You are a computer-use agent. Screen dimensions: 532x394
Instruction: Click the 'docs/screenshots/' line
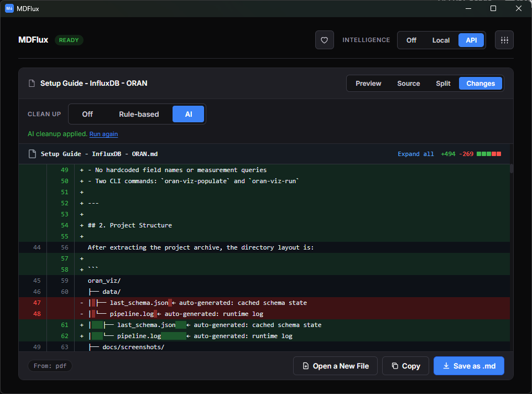click(x=264, y=347)
